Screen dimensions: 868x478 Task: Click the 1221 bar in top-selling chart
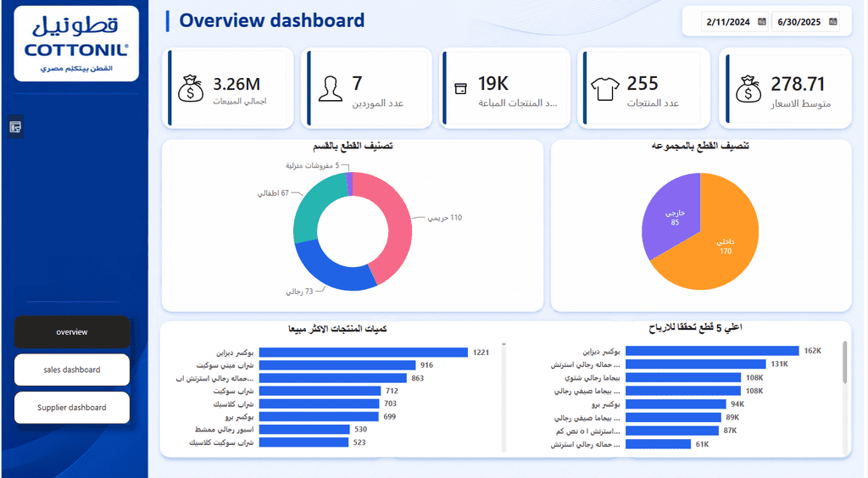364,353
